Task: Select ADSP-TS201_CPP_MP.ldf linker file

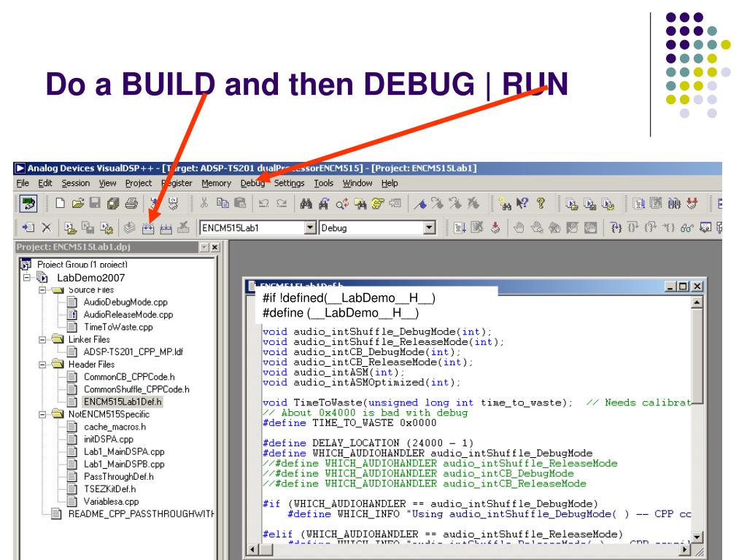Action: pyautogui.click(x=133, y=352)
